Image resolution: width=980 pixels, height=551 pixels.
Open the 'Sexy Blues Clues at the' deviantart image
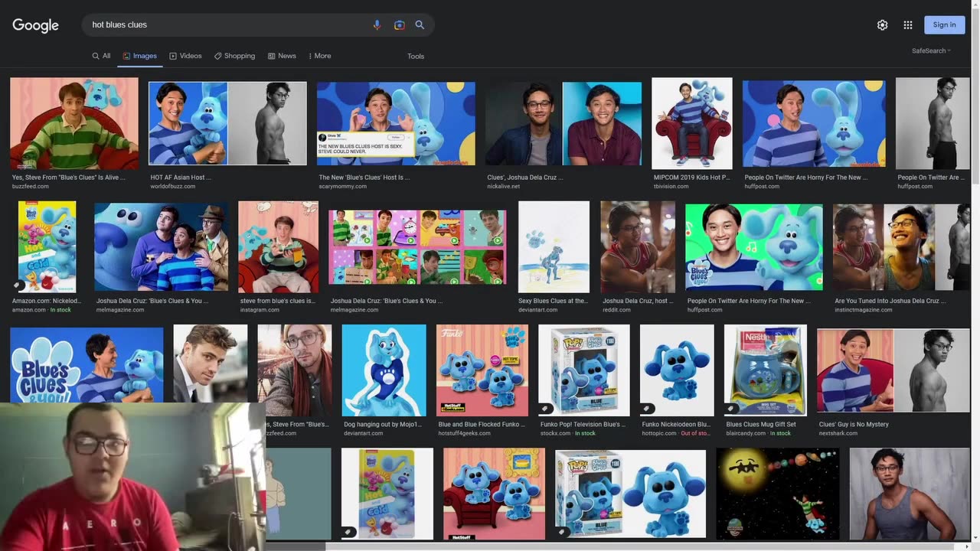pos(554,246)
